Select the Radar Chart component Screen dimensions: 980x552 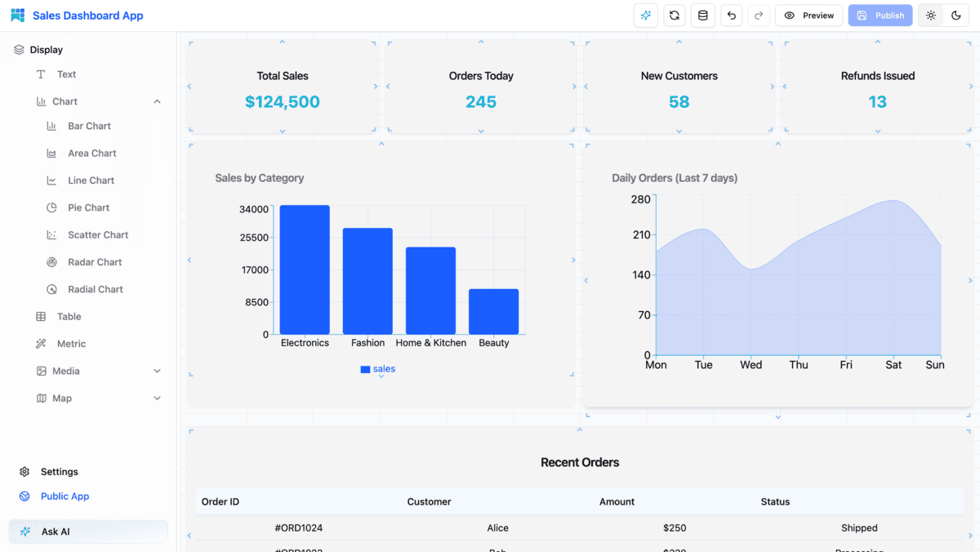click(x=96, y=261)
